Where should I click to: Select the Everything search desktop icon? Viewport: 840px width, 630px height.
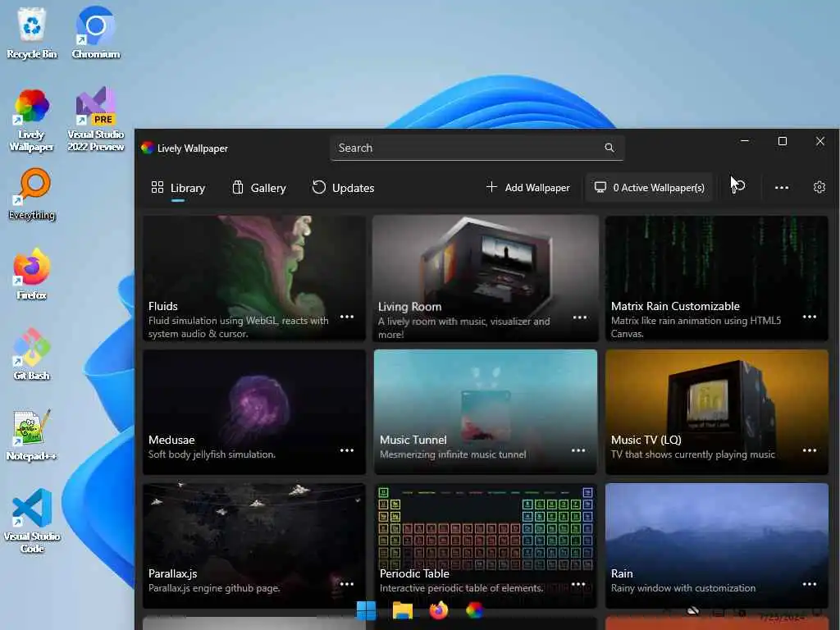[32, 194]
